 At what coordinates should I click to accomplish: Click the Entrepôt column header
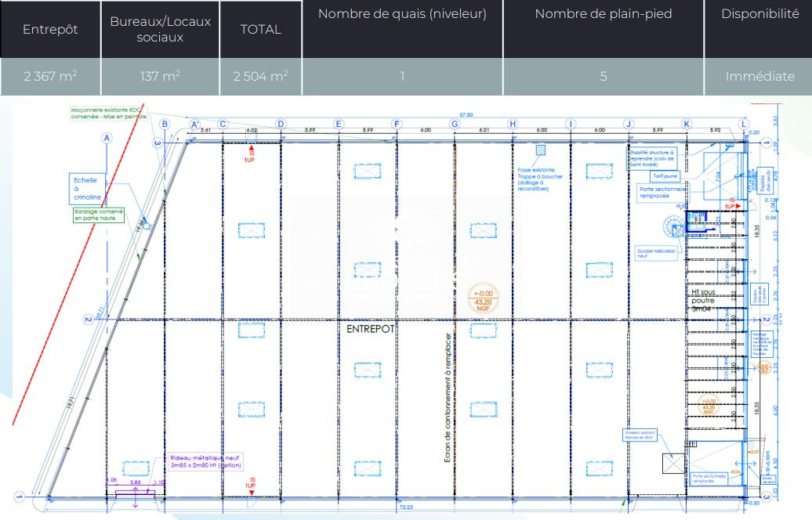[50, 29]
